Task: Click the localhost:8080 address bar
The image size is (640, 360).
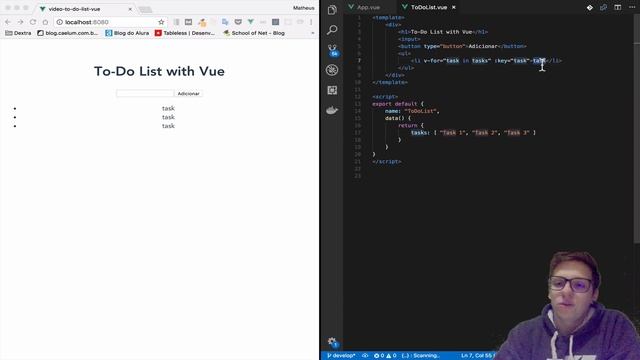Action: pyautogui.click(x=110, y=22)
